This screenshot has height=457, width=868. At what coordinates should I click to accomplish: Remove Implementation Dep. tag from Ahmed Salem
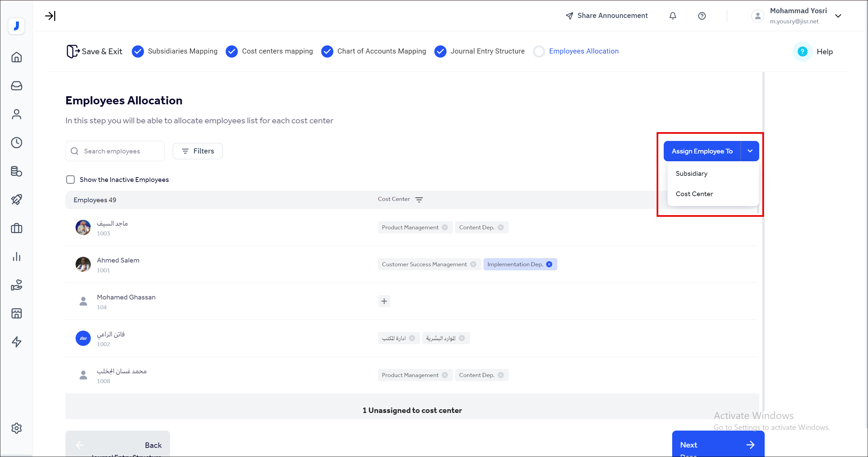(549, 264)
